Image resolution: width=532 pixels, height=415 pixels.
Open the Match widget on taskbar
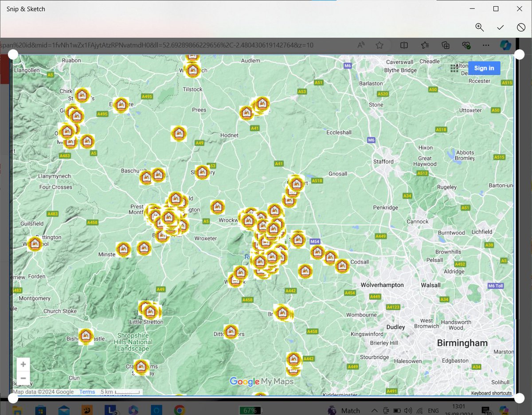344,411
